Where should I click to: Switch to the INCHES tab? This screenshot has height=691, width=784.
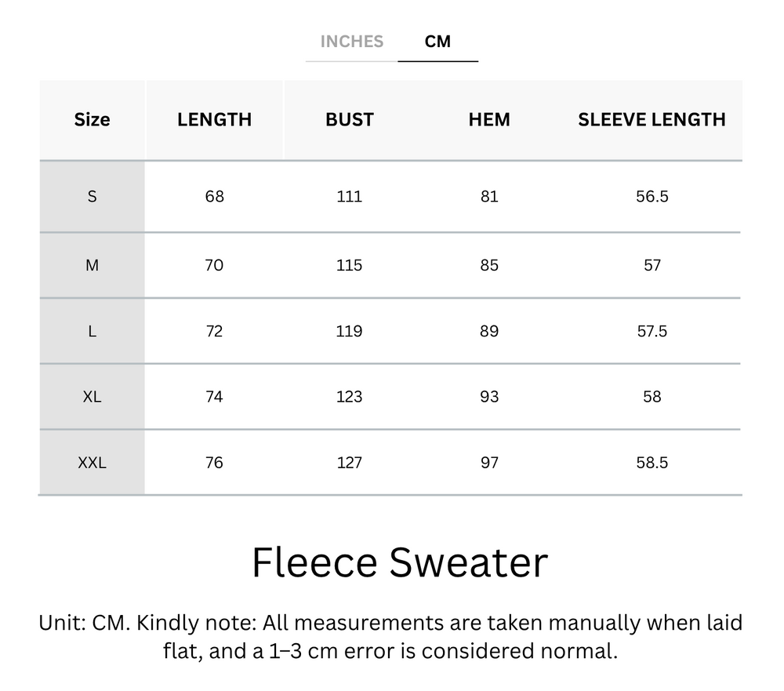pyautogui.click(x=351, y=42)
